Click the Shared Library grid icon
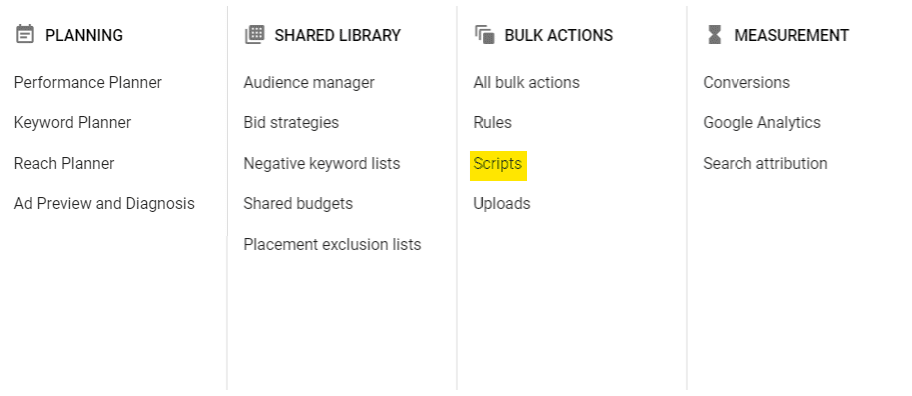 pos(254,35)
